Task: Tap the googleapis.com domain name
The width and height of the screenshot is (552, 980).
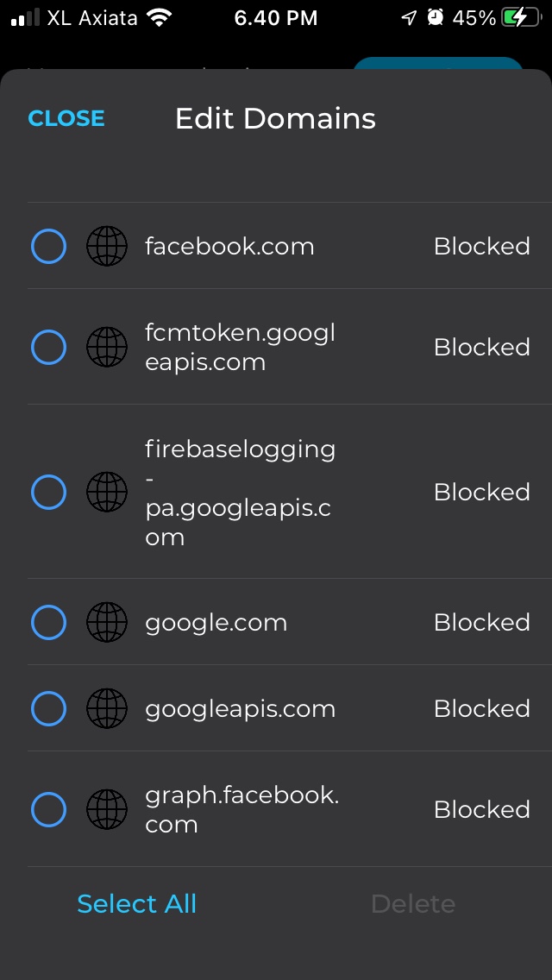Action: tap(240, 709)
